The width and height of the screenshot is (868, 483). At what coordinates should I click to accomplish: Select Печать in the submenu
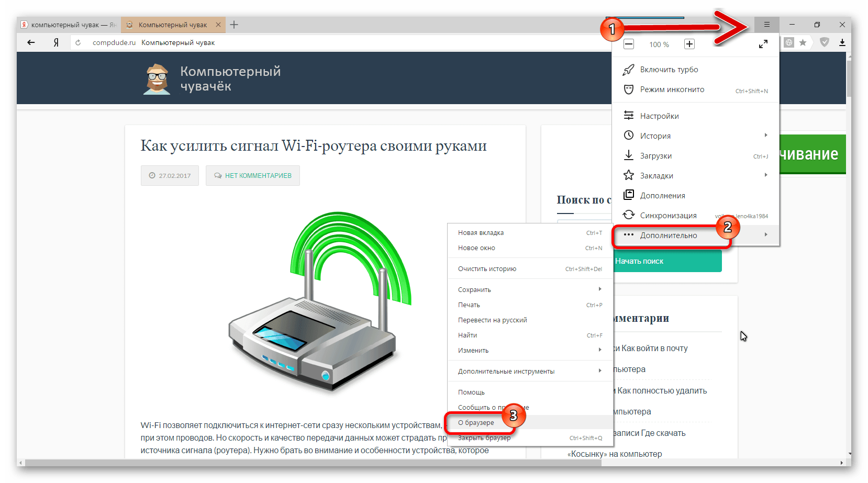[x=530, y=305]
